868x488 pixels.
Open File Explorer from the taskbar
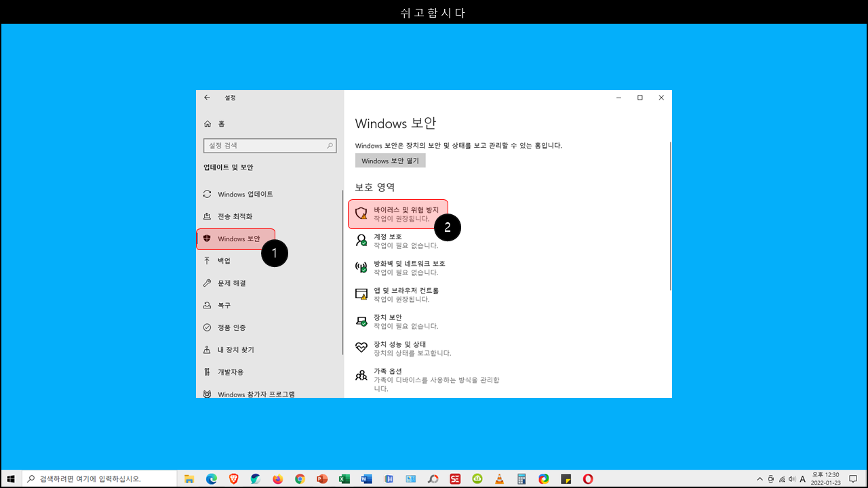[189, 479]
